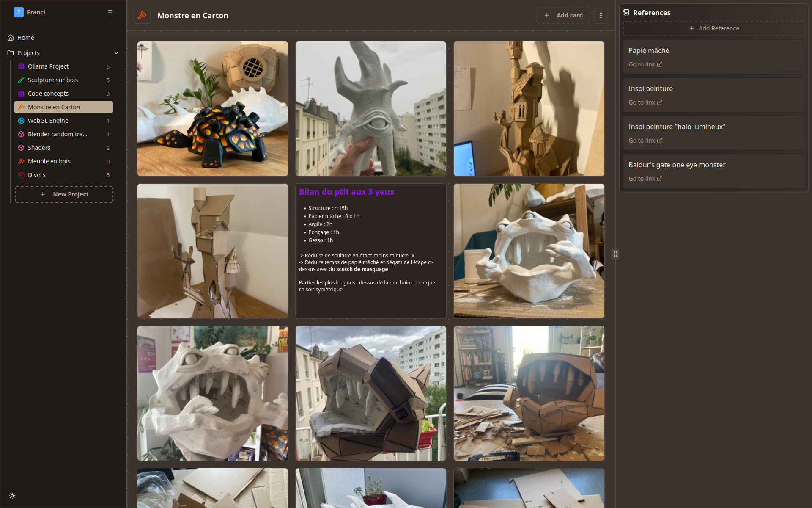Open the fire turtle sculpture photo
Viewport: 812px width, 508px height.
tap(212, 108)
